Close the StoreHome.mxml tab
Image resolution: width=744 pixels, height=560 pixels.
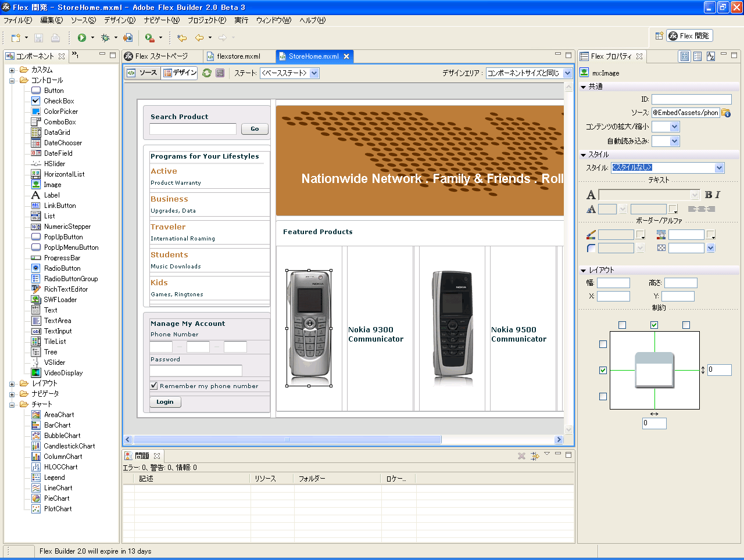tap(346, 56)
